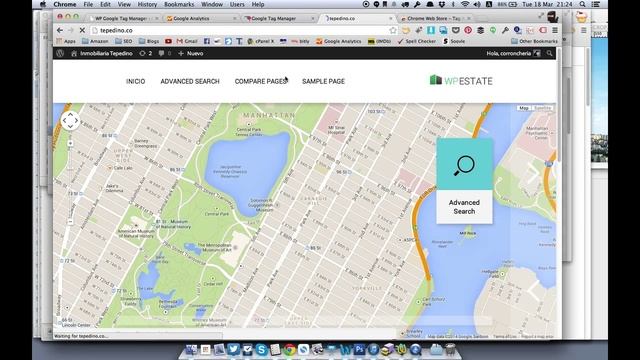Open the Hola, corroncheria account menu
Screen dimensions: 640x360
pos(513,53)
